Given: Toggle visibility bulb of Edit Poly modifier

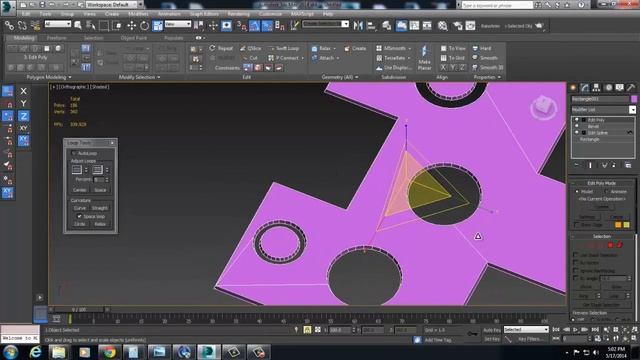Looking at the screenshot, I should tap(577, 120).
